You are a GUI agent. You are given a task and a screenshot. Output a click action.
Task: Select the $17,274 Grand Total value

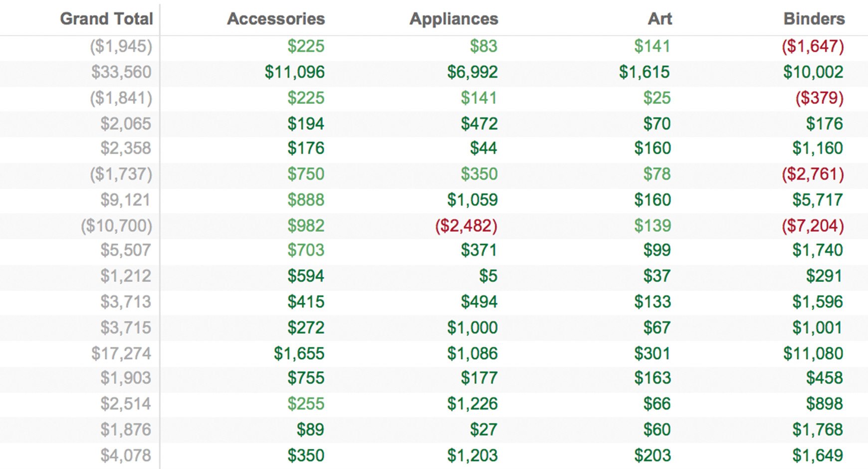point(121,354)
